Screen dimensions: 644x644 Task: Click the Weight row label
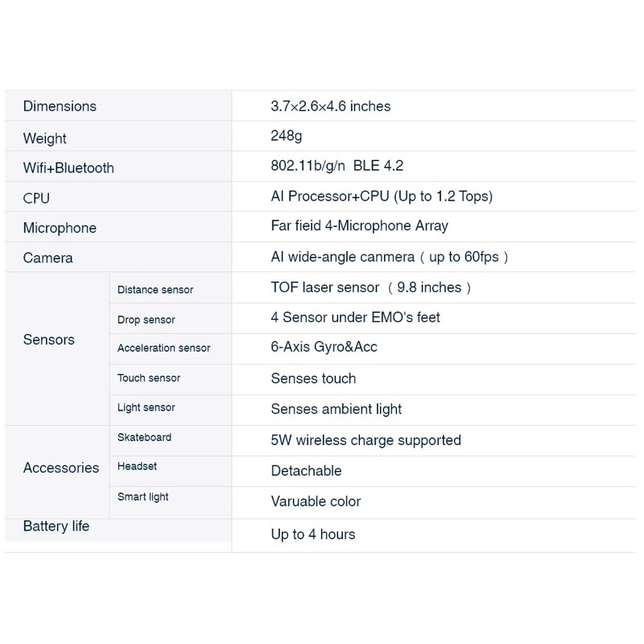[45, 138]
